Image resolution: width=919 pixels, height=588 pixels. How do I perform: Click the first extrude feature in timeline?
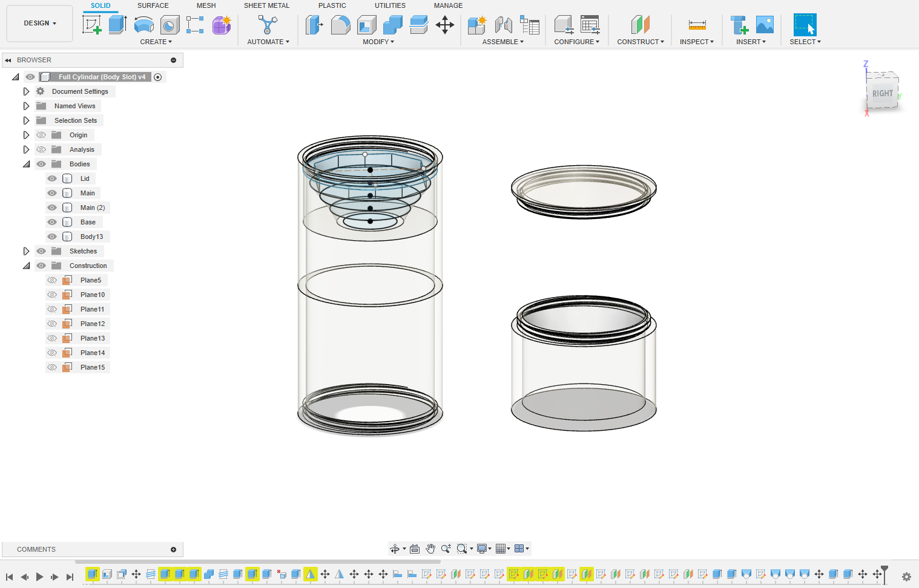[x=93, y=574]
